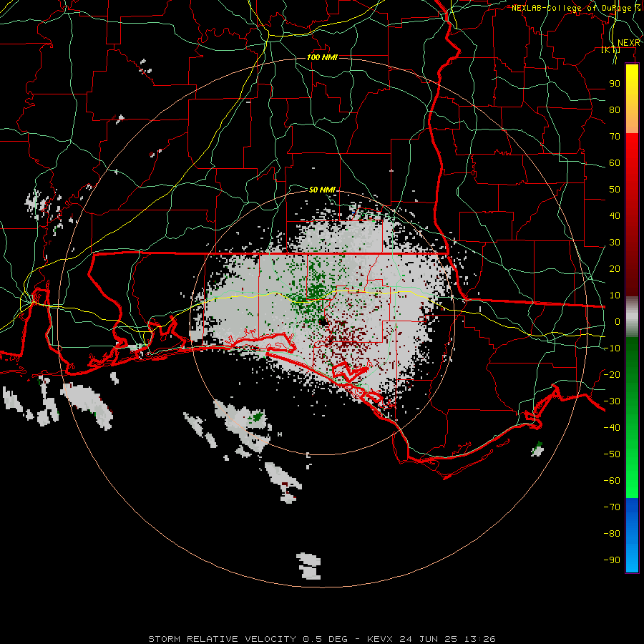Click the -70 value on the velocity scale

click(x=612, y=507)
